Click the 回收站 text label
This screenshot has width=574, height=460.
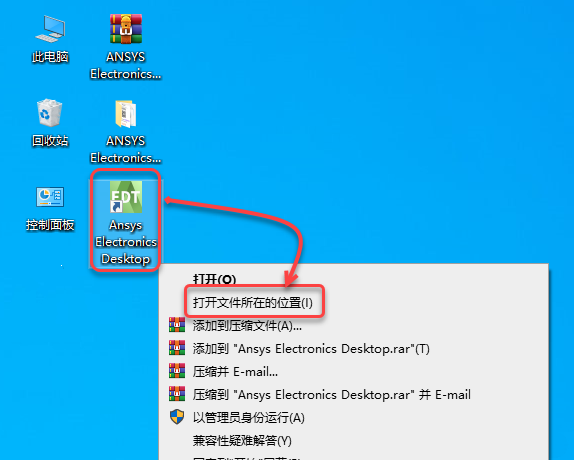(50, 141)
